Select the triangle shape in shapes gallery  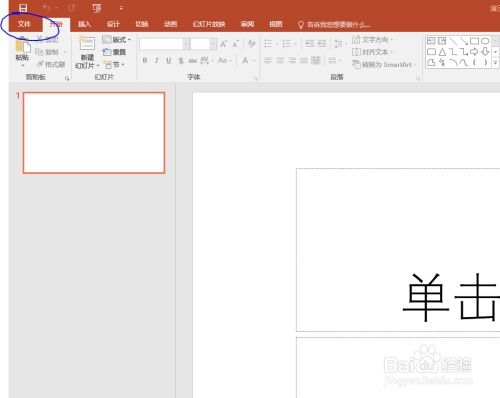(442, 52)
